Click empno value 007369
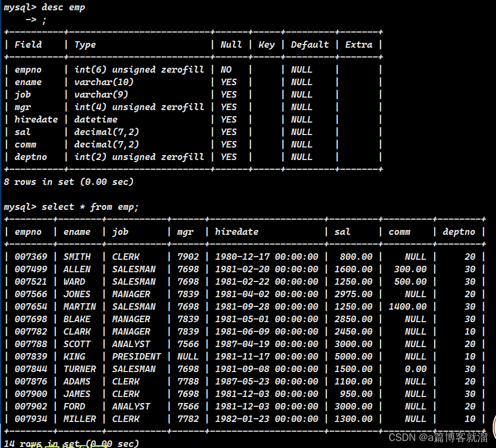 [x=31, y=257]
